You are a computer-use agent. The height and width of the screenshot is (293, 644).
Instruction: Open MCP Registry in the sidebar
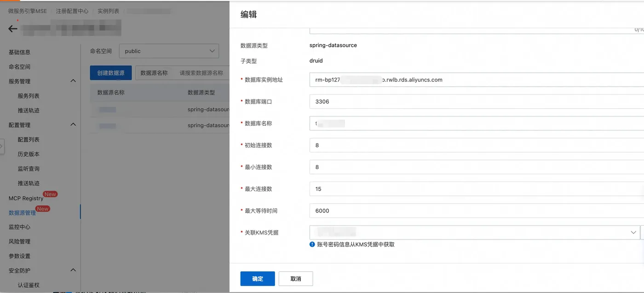click(x=26, y=198)
